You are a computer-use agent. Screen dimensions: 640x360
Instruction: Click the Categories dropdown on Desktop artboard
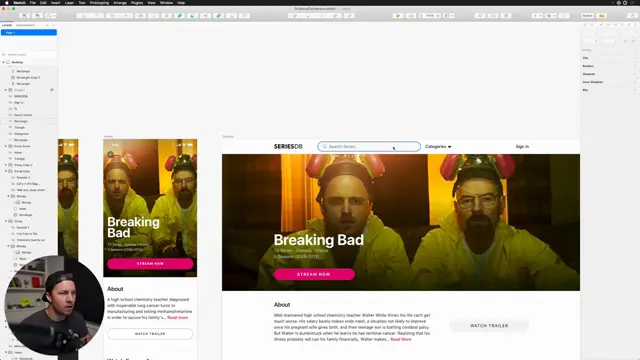point(438,147)
